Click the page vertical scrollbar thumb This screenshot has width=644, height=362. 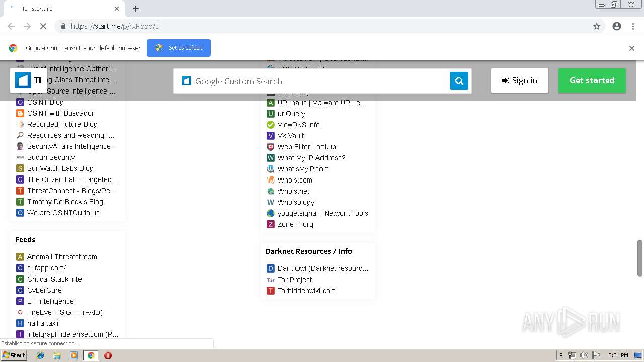pyautogui.click(x=640, y=258)
